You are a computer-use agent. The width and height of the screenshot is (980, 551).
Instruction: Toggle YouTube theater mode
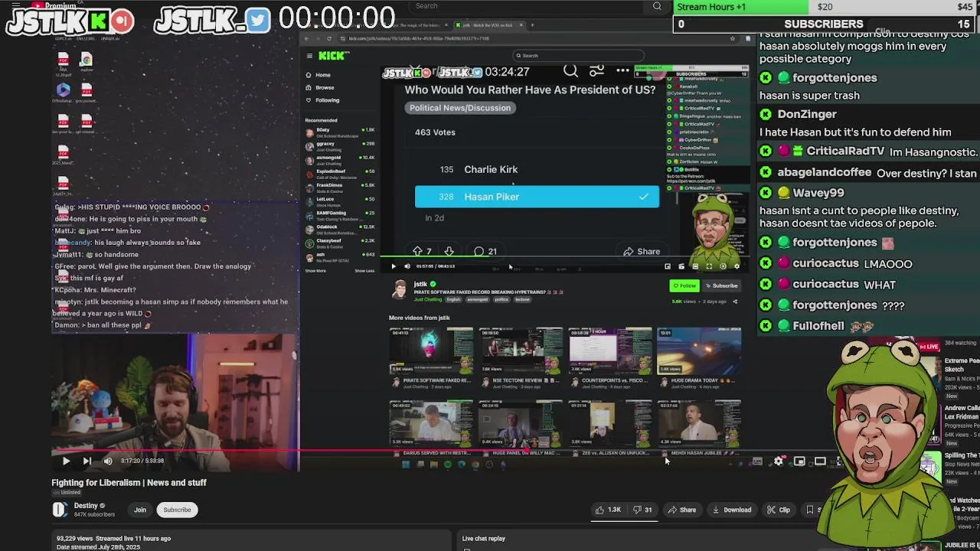(820, 461)
